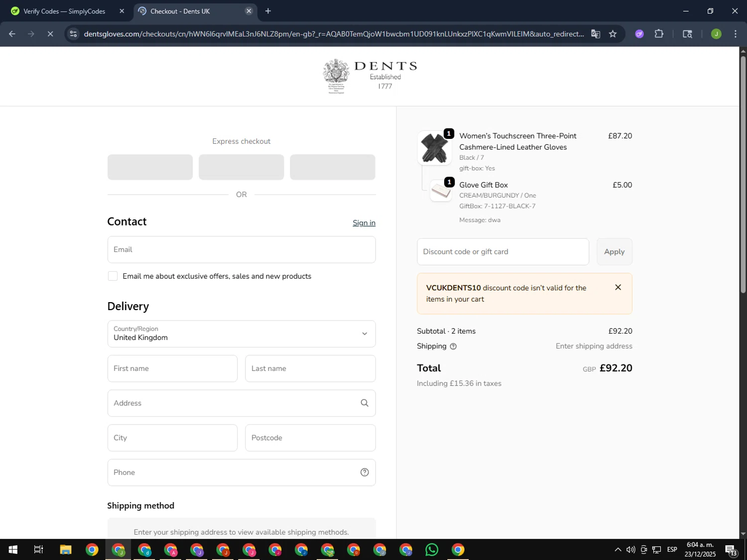747x560 pixels.
Task: Click the translate page icon
Action: [596, 34]
